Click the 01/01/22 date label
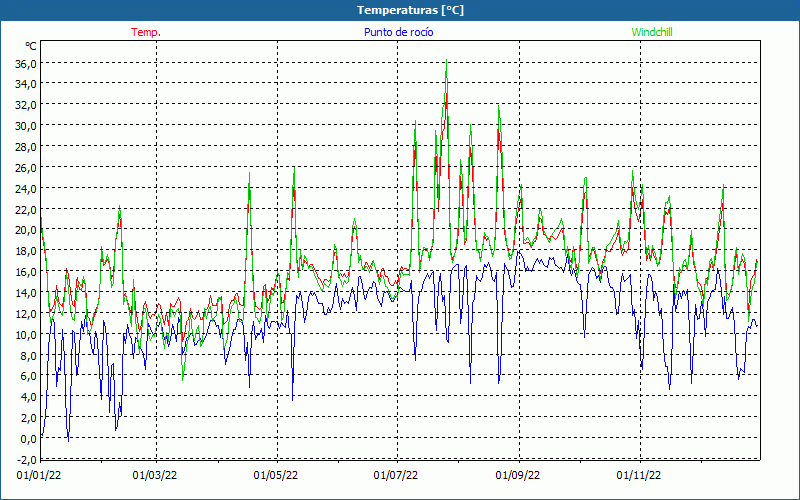Screen dimensions: 800x500 pyautogui.click(x=39, y=476)
